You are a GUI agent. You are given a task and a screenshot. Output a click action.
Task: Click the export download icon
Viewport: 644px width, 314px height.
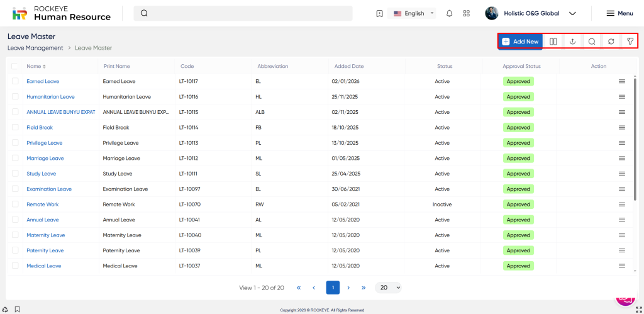coord(572,42)
